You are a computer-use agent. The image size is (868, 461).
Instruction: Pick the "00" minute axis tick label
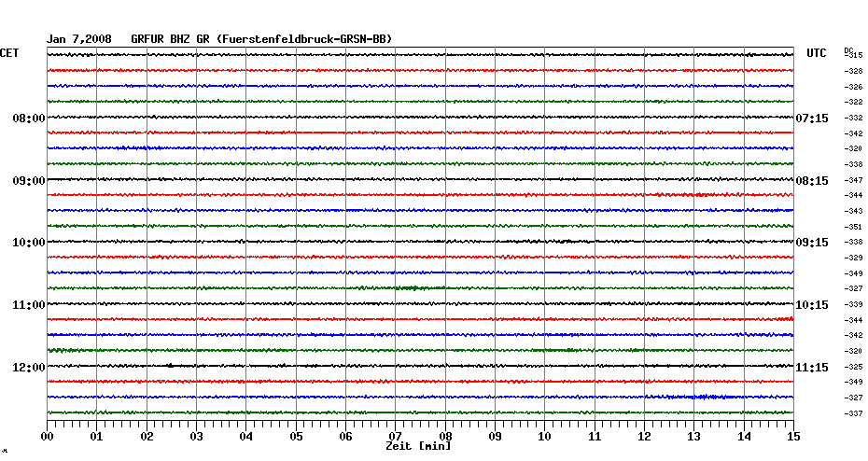pyautogui.click(x=47, y=437)
